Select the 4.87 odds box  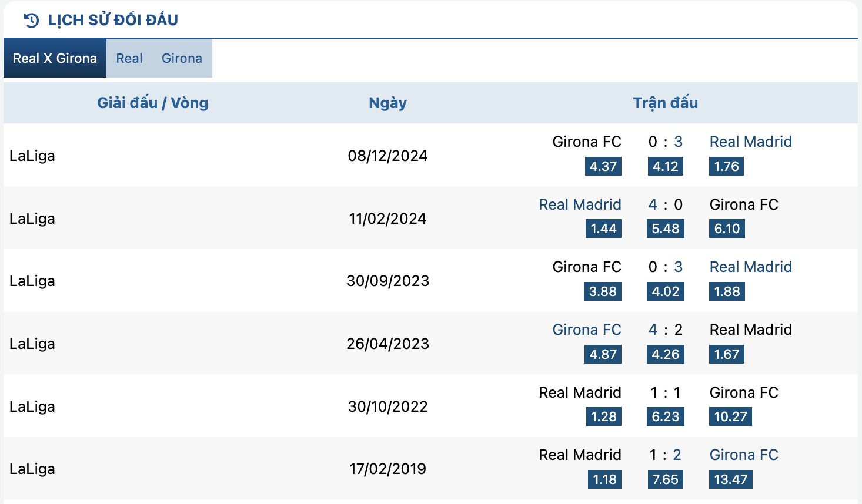point(603,354)
